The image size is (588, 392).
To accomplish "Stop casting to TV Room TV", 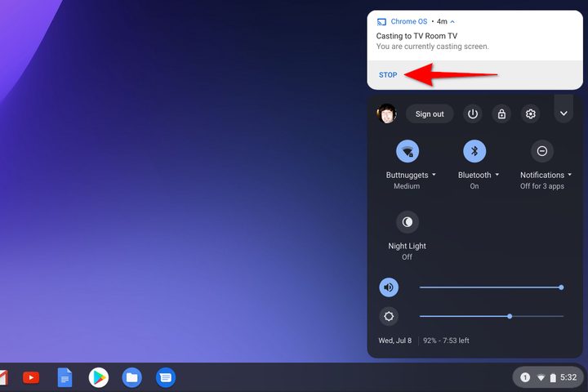I will 388,74.
